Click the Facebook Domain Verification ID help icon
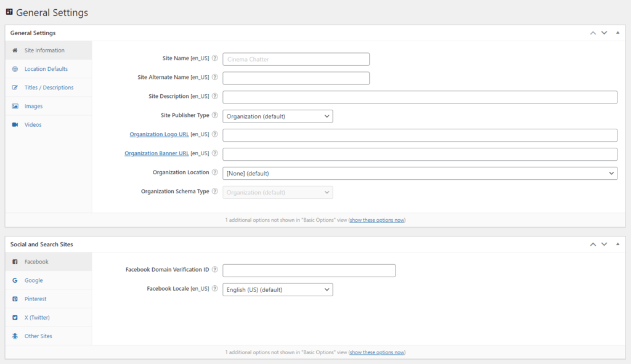The height and width of the screenshot is (364, 631). coord(214,269)
